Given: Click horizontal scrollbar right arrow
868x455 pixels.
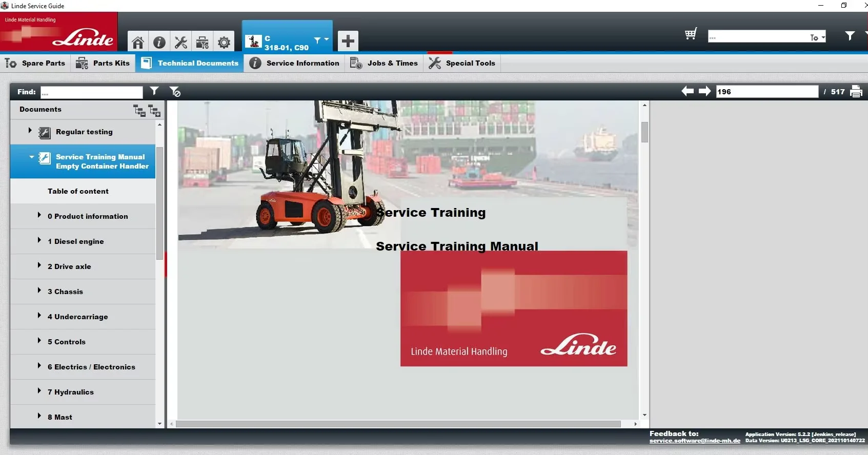Looking at the screenshot, I should click(x=635, y=424).
